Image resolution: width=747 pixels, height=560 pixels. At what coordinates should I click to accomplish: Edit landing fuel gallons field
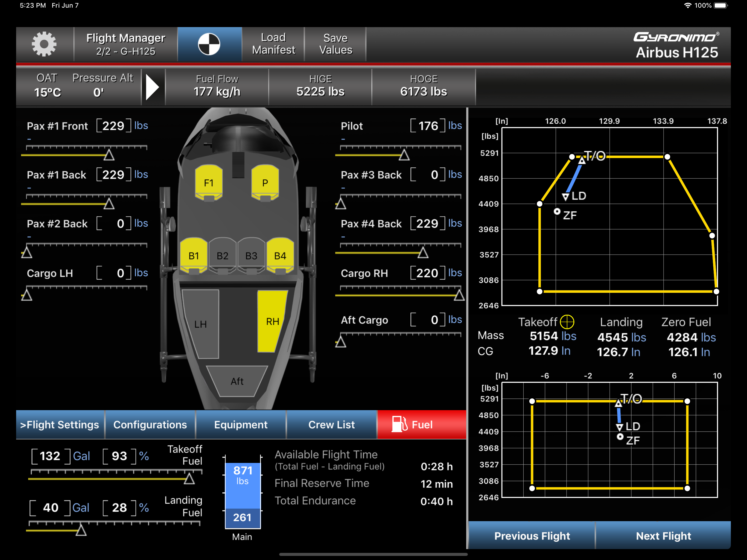(x=50, y=508)
